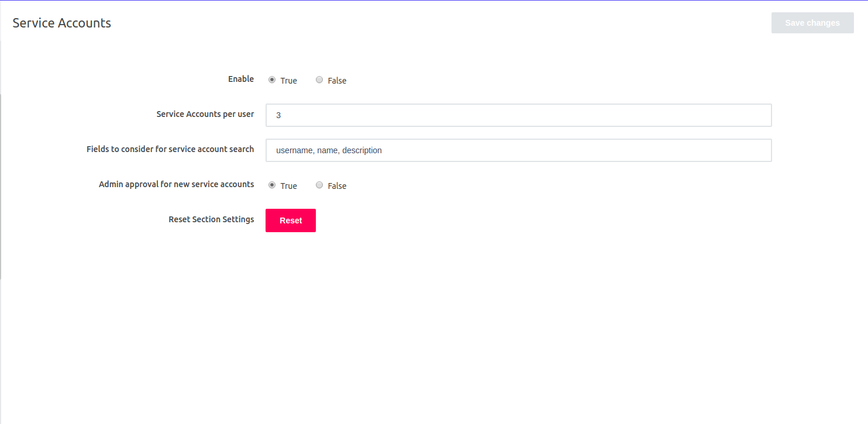Viewport: 868px width, 424px height.
Task: Click the True label next to Enable
Action: pyautogui.click(x=288, y=81)
